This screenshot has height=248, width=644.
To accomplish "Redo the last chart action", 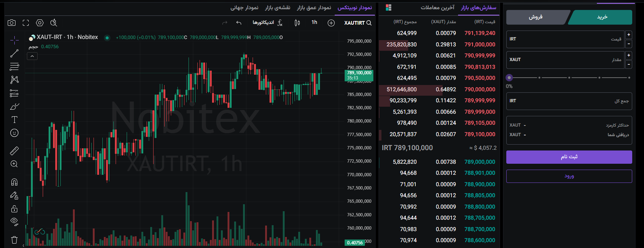I will tap(225, 23).
